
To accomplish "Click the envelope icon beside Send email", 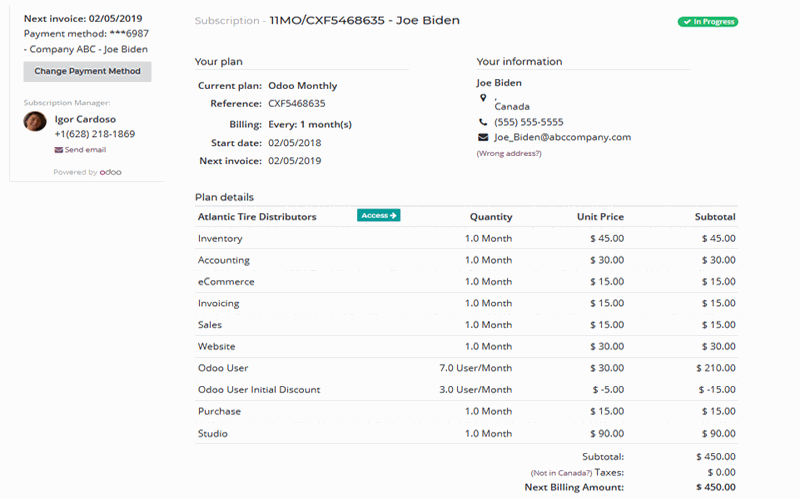I will [59, 150].
